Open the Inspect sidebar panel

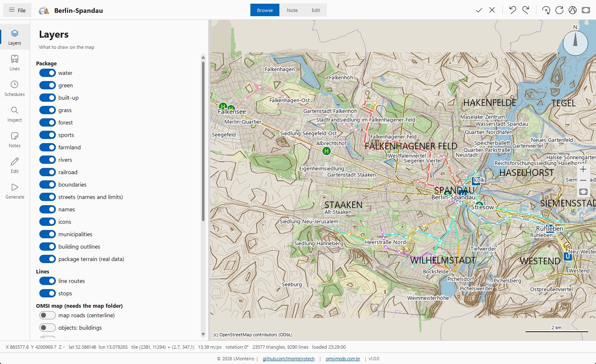(x=14, y=114)
